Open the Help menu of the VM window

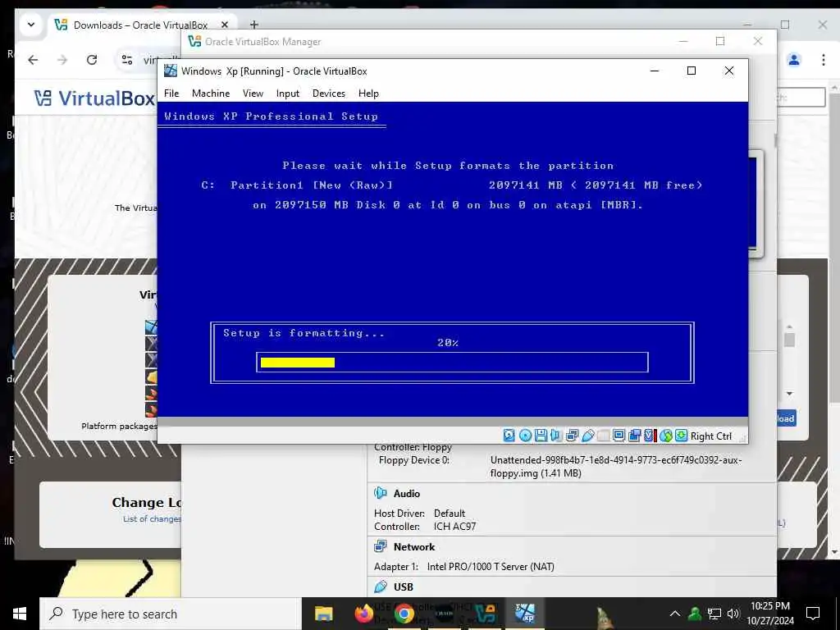click(368, 94)
